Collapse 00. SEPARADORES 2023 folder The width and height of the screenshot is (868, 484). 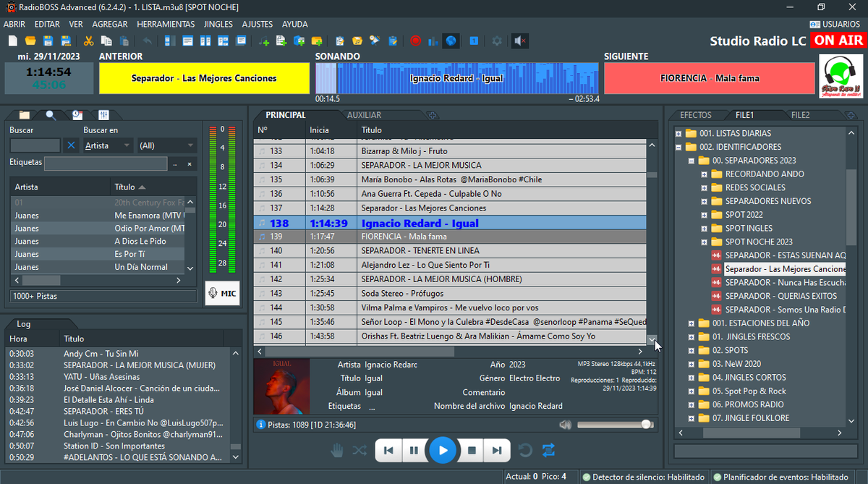coord(692,161)
